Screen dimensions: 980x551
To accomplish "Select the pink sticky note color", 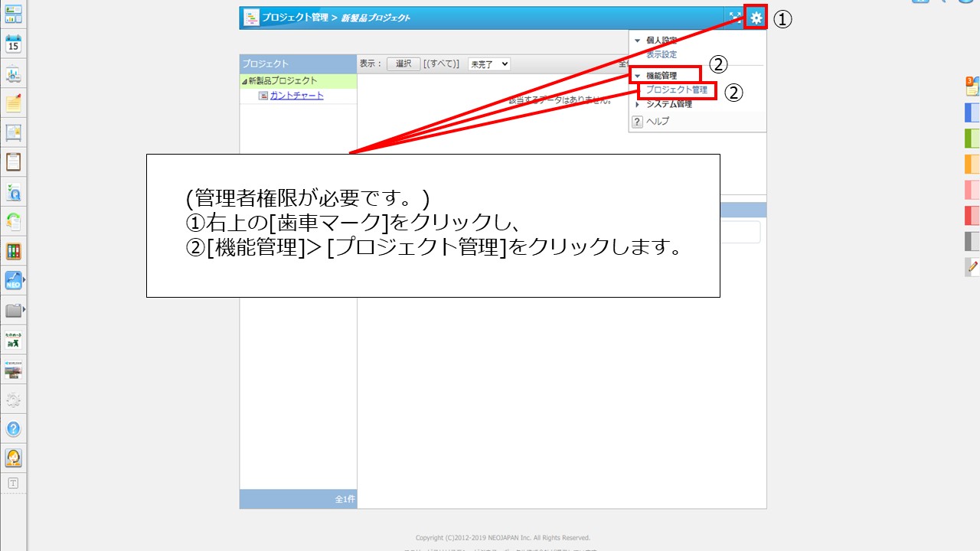I will [972, 190].
